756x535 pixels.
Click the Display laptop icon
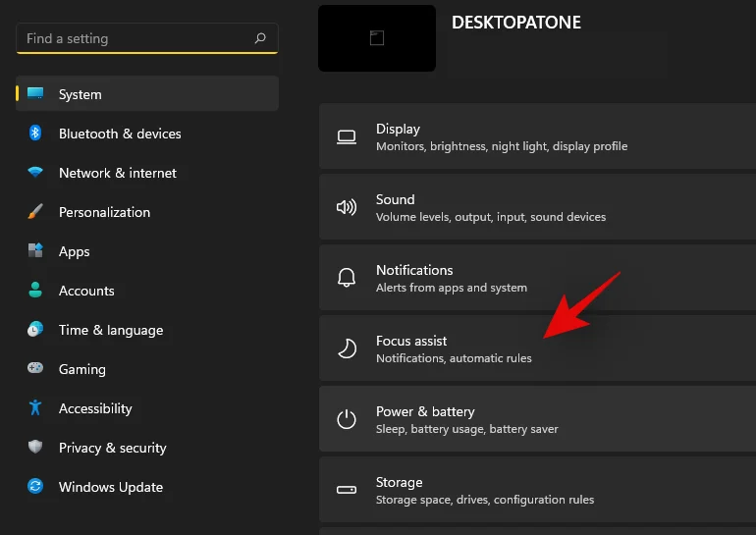(x=347, y=137)
